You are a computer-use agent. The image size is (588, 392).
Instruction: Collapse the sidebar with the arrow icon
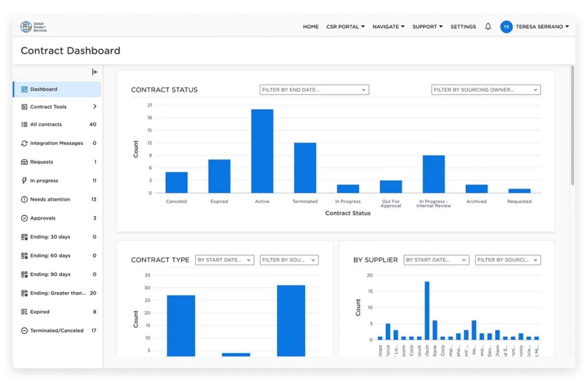(x=95, y=72)
